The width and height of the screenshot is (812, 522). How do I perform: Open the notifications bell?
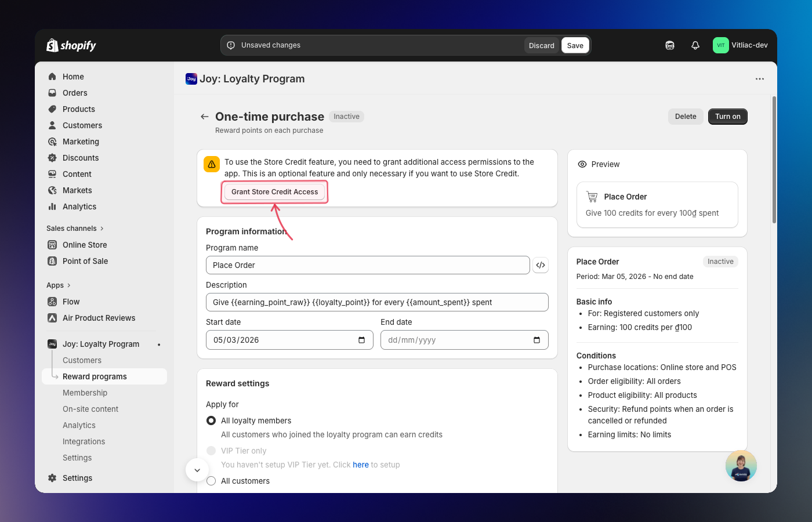click(695, 45)
